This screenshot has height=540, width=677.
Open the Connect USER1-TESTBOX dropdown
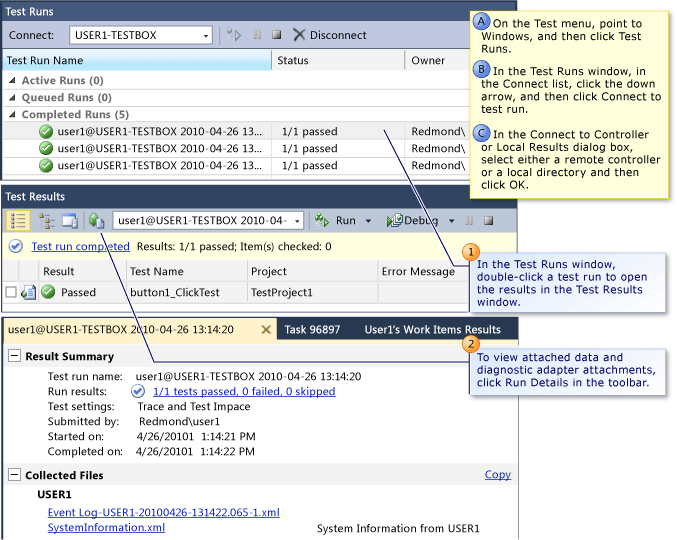tap(206, 36)
